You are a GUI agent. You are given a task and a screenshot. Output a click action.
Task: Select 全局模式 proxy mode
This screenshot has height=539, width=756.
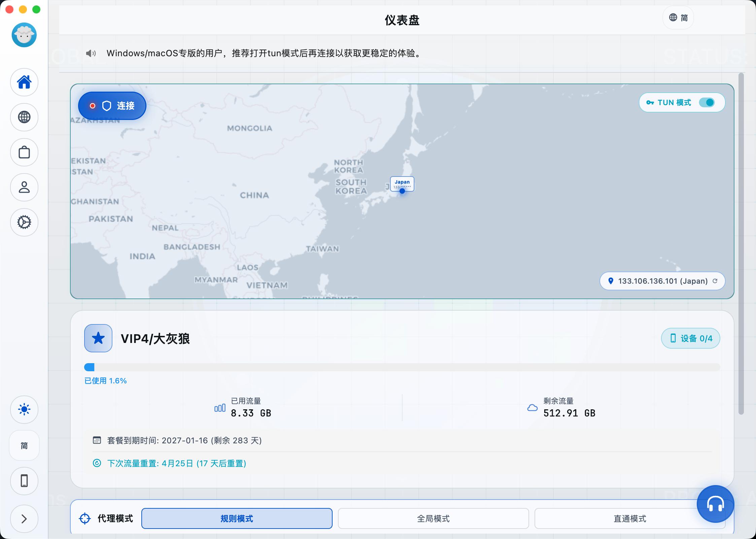click(433, 518)
